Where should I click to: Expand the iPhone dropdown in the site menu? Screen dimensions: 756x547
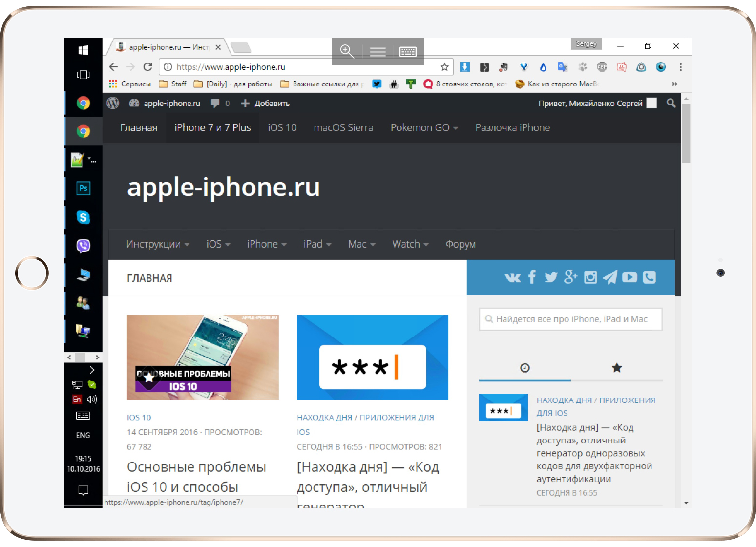pyautogui.click(x=267, y=244)
